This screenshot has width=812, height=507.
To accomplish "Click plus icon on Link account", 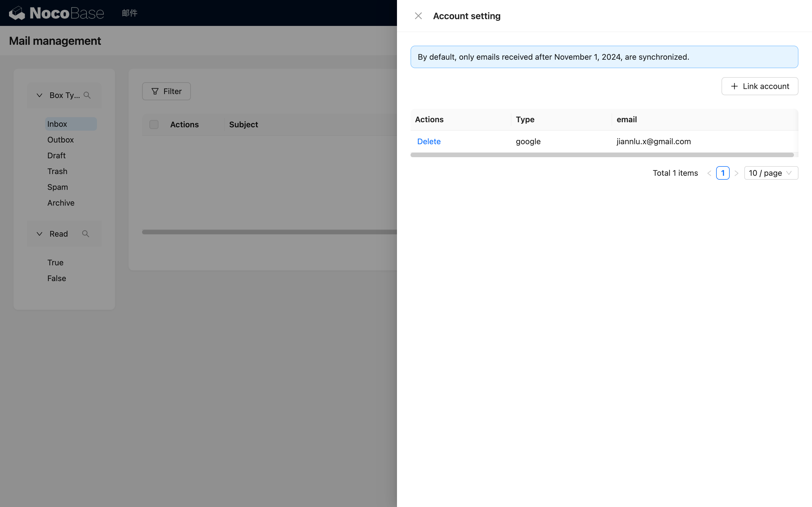I will tap(734, 86).
